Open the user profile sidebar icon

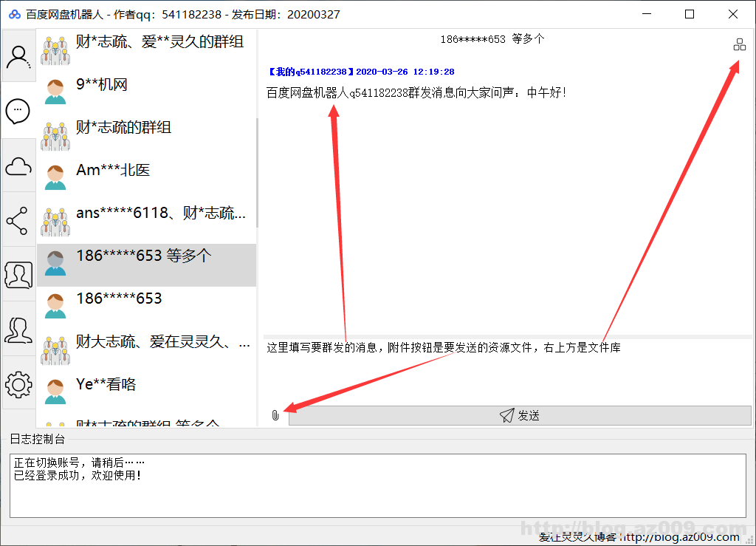pos(18,56)
